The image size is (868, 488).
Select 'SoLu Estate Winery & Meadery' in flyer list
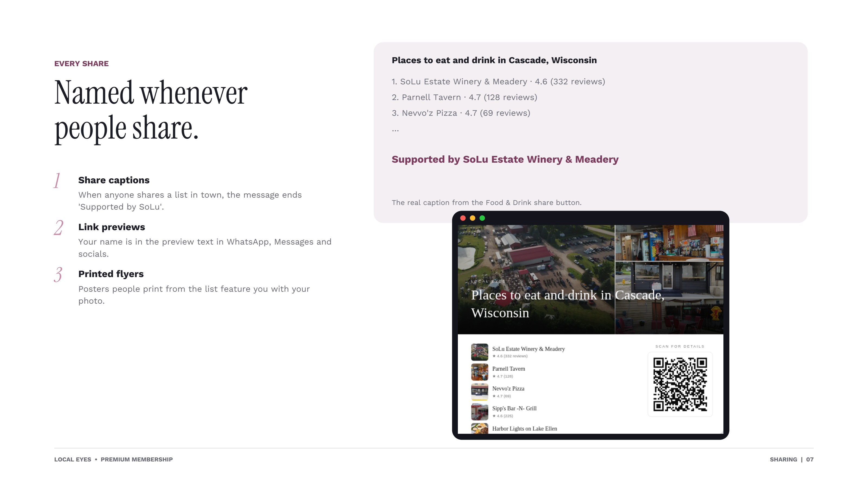[528, 349]
